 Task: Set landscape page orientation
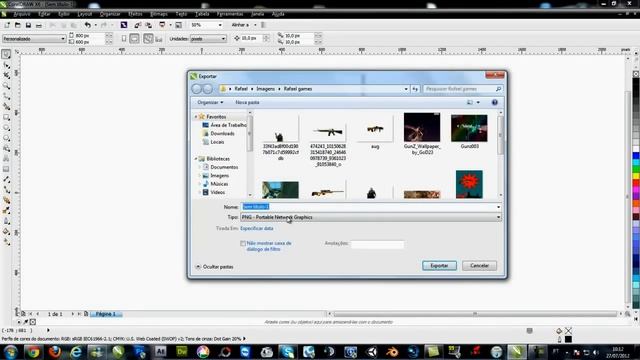click(134, 39)
